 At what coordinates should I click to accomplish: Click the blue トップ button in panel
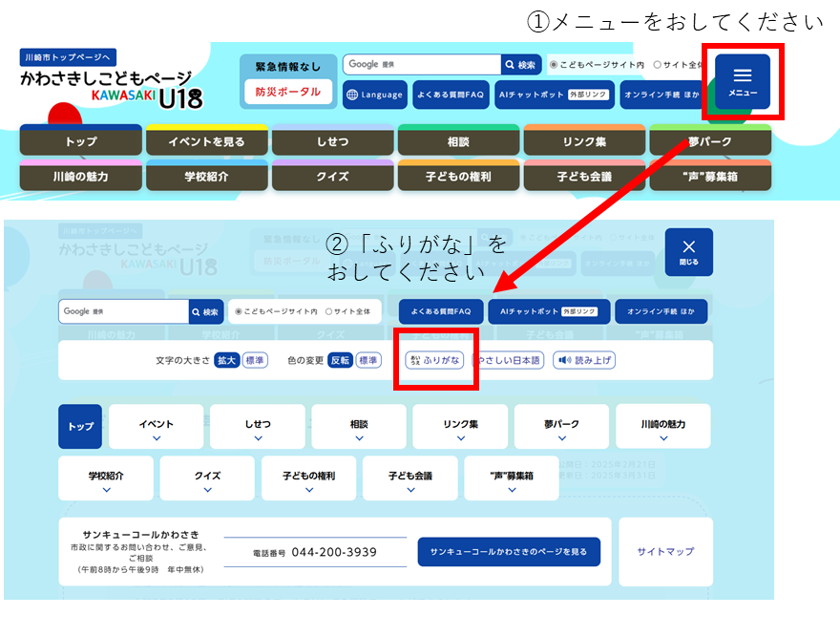pos(80,426)
